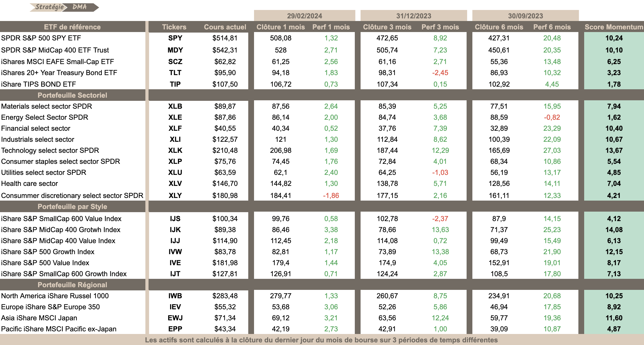Click the 29/02/2024 date header
Screen dimensions: 644x345
[304, 16]
